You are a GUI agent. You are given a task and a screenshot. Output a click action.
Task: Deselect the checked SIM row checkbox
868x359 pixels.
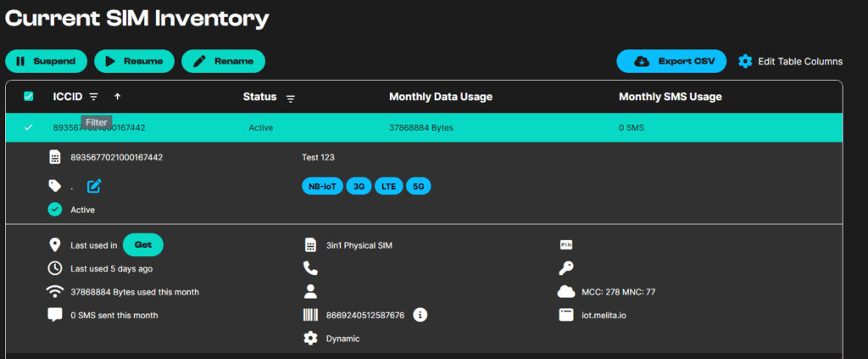29,127
